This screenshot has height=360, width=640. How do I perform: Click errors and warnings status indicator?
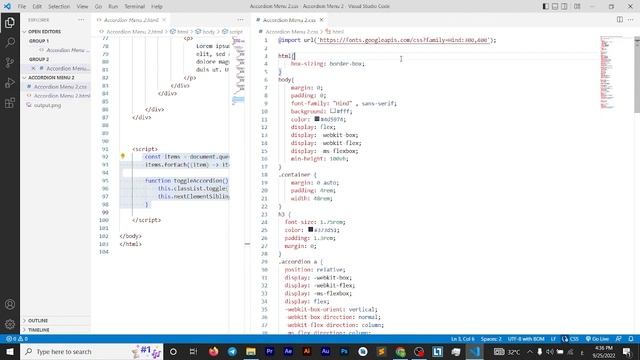[x=17, y=339]
